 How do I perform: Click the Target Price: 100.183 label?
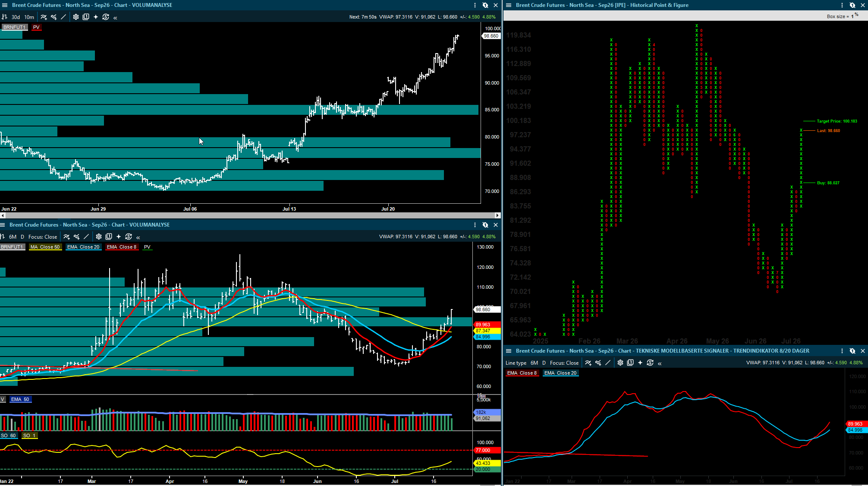coord(837,121)
